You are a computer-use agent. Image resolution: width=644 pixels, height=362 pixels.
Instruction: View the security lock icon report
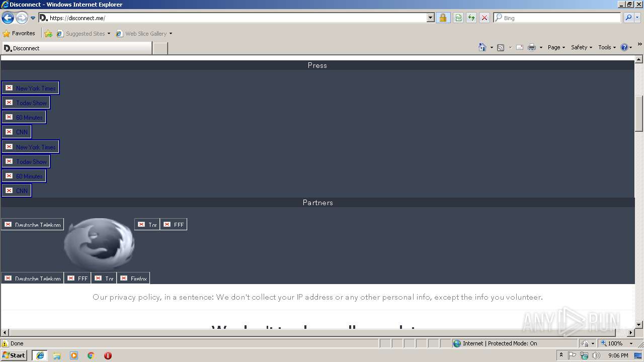click(x=443, y=18)
